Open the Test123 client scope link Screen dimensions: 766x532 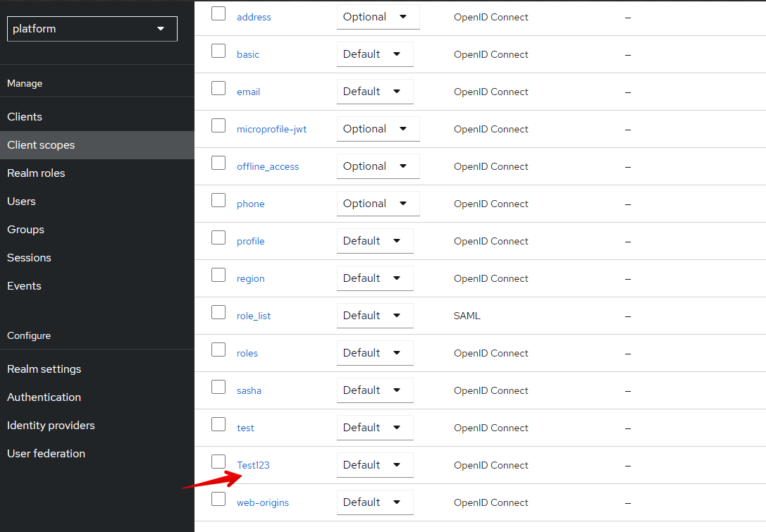coord(253,465)
